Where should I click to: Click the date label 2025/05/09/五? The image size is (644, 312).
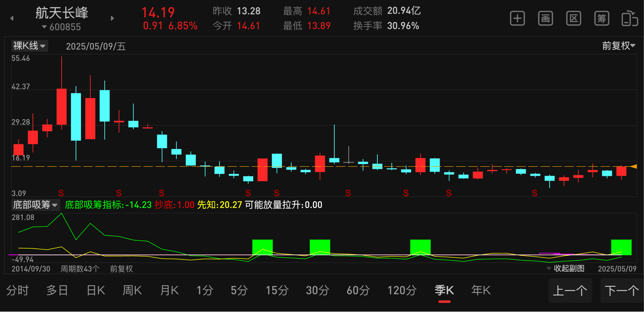coord(96,46)
